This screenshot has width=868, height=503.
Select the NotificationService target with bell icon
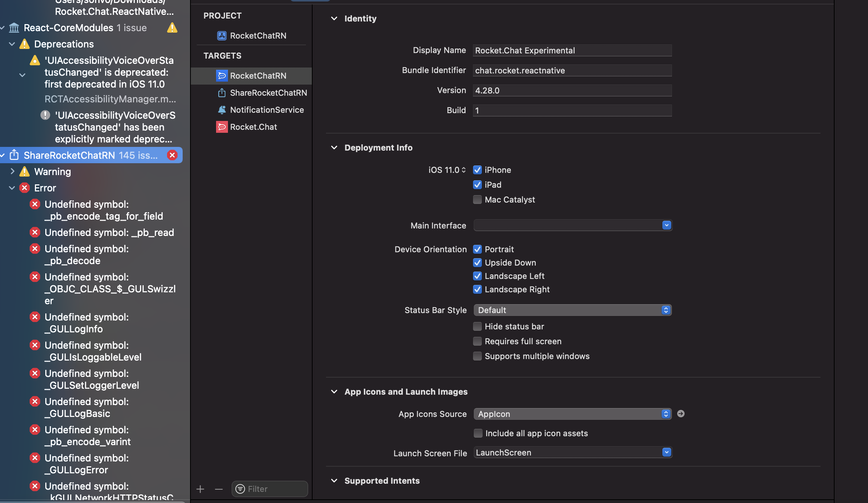point(222,110)
